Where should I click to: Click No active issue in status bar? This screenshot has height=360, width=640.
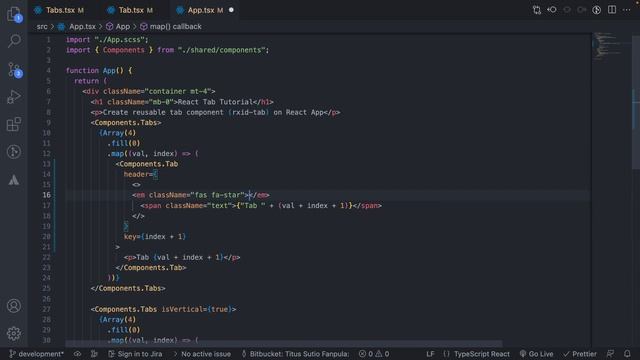[x=202, y=354]
